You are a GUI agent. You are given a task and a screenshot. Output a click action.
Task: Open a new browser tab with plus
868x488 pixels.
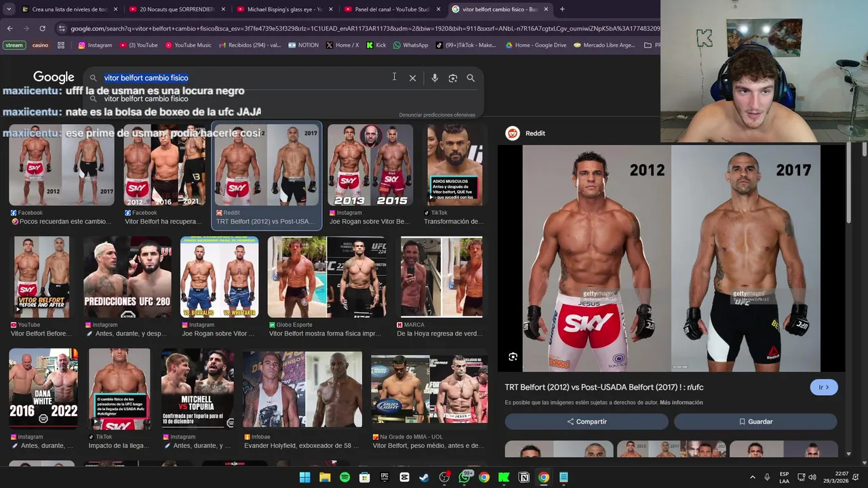click(x=562, y=9)
